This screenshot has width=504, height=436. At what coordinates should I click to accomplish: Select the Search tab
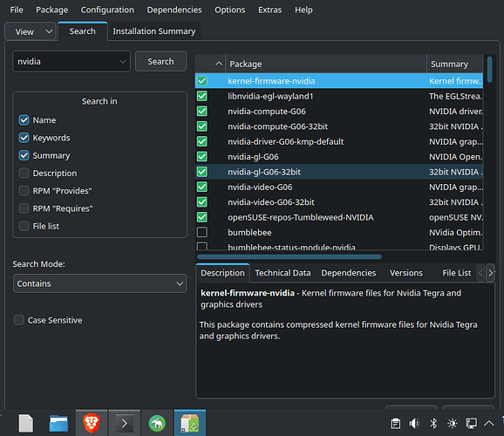tap(82, 31)
